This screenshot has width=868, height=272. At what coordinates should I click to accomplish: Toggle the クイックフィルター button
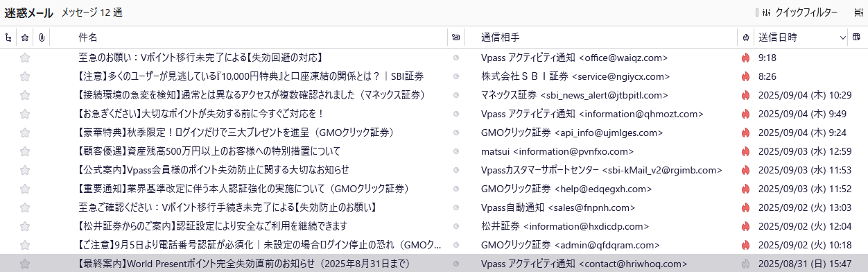pos(799,12)
